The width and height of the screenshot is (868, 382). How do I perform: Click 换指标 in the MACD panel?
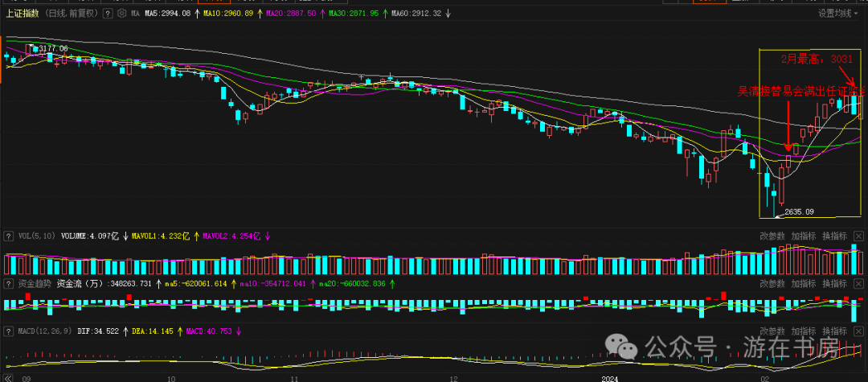tap(834, 331)
